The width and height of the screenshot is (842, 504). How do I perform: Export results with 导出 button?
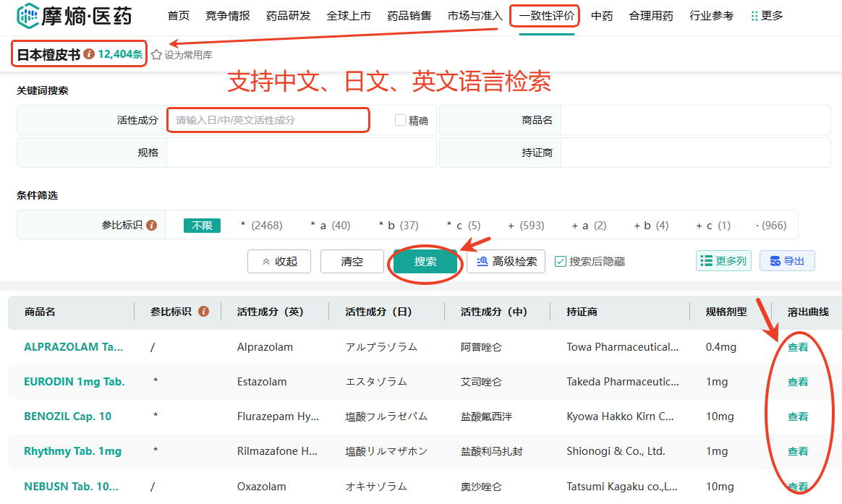[x=787, y=261]
